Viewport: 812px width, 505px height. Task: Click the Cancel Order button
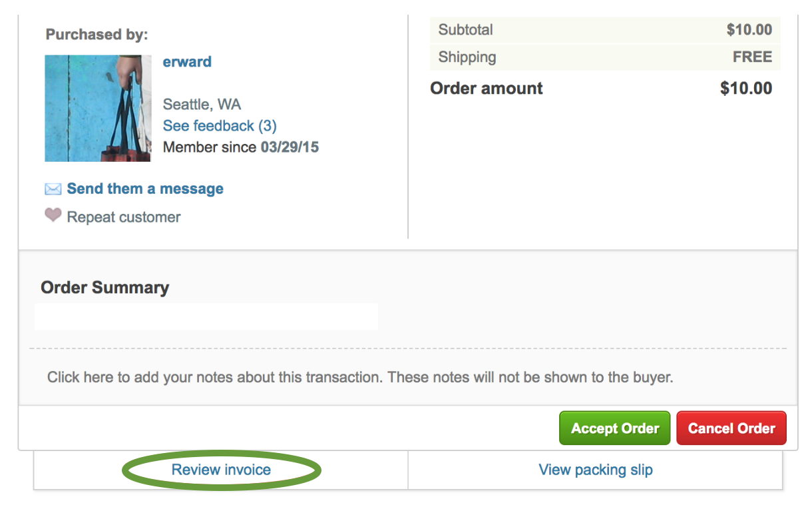coord(731,428)
